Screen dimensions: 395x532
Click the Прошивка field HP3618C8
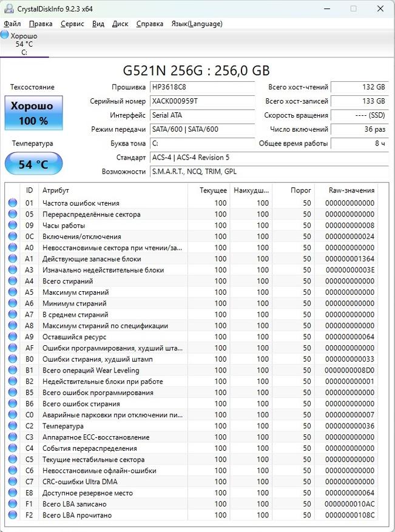point(202,87)
